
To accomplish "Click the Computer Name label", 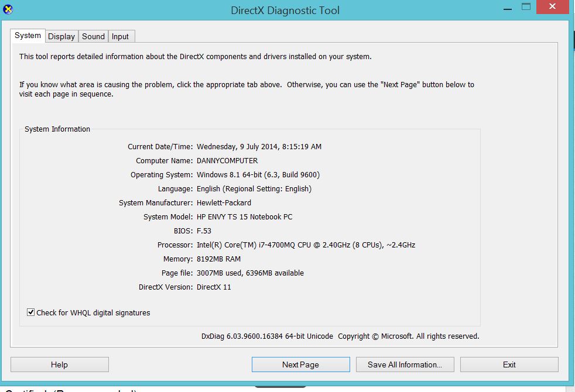I will click(165, 161).
